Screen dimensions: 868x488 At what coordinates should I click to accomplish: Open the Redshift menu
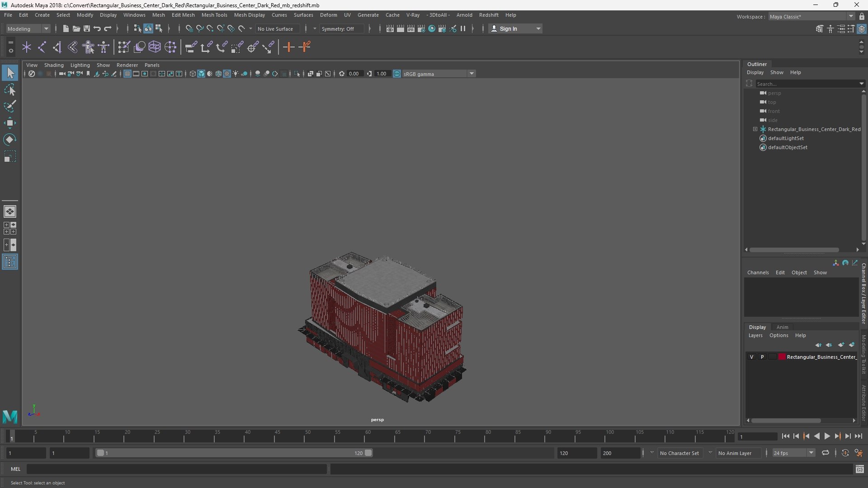pos(489,15)
